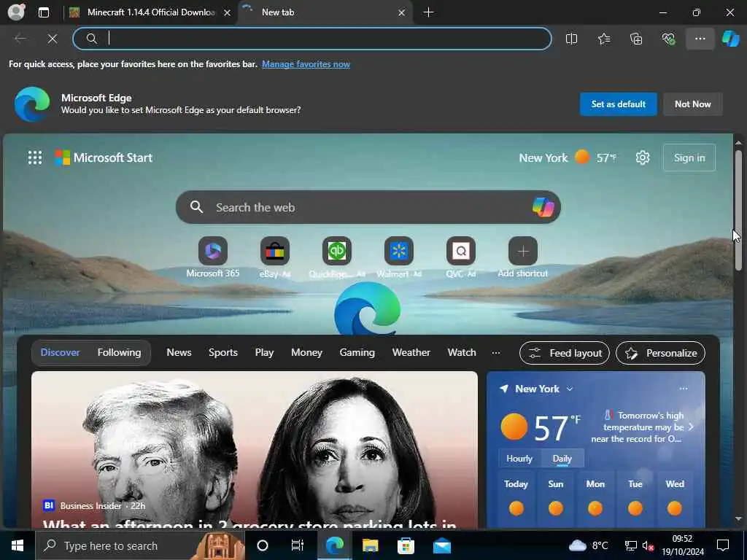747x560 pixels.
Task: Select the Following feed tab
Action: 119,352
